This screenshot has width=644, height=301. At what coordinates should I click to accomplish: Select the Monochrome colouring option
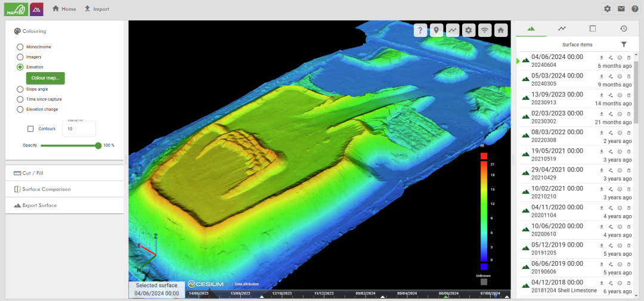(20, 46)
